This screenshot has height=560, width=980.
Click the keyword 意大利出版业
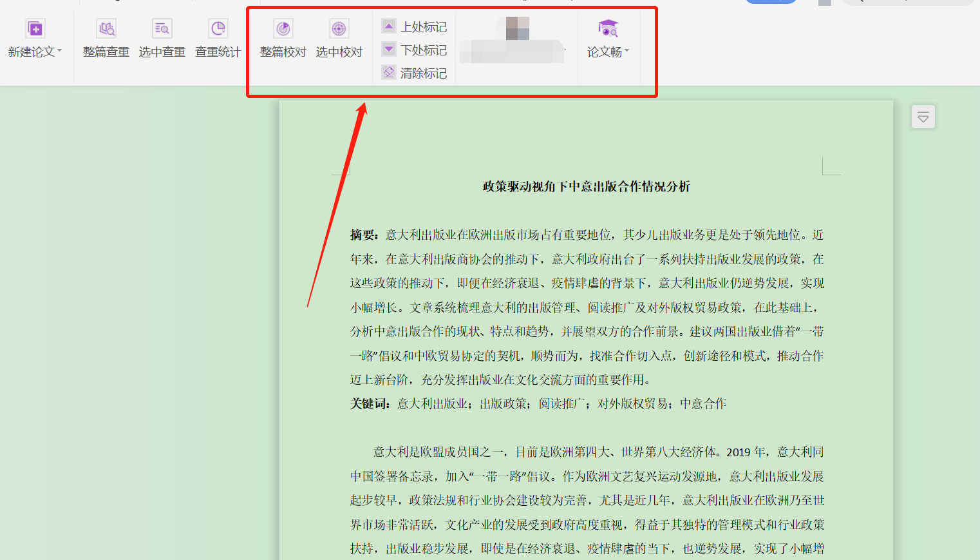[x=432, y=404]
